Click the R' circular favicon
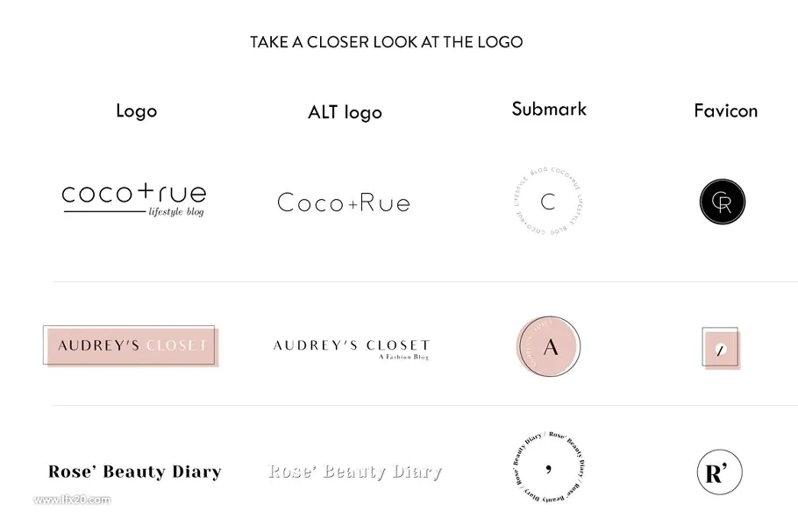Image resolution: width=798 pixels, height=532 pixels. pyautogui.click(x=720, y=472)
